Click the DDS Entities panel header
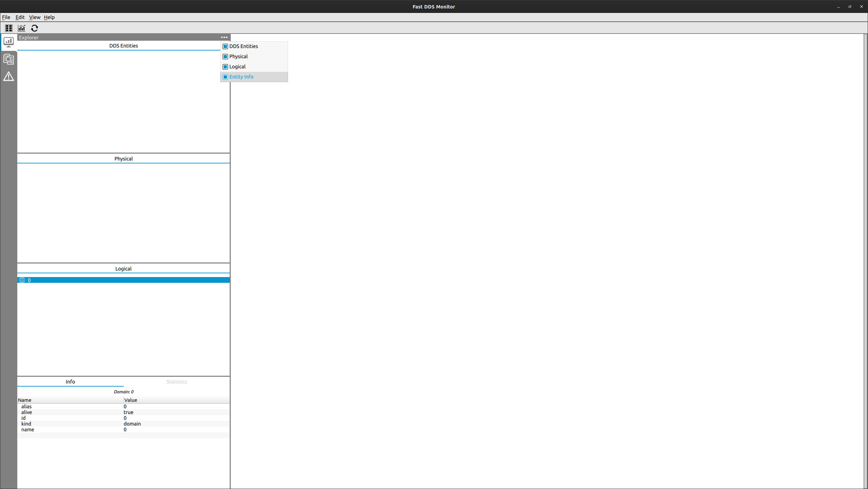This screenshot has width=868, height=489. 124,46
